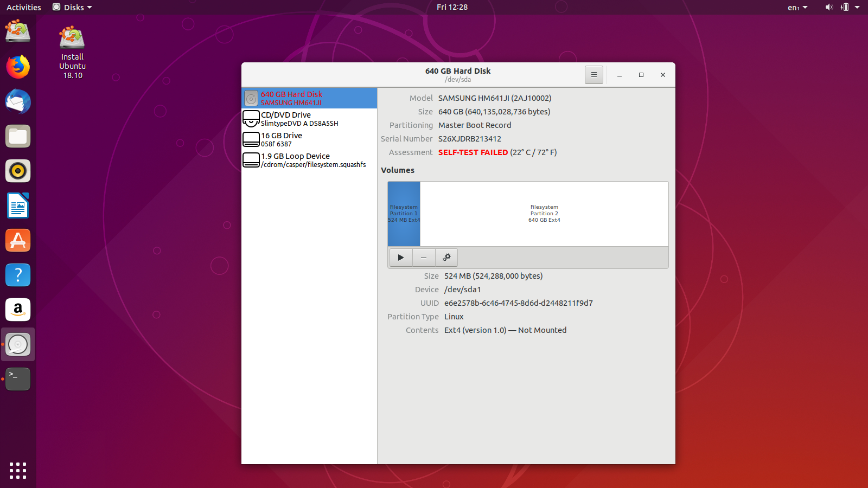Screen dimensions: 868x488
Task: Show all applications grid
Action: tap(18, 471)
